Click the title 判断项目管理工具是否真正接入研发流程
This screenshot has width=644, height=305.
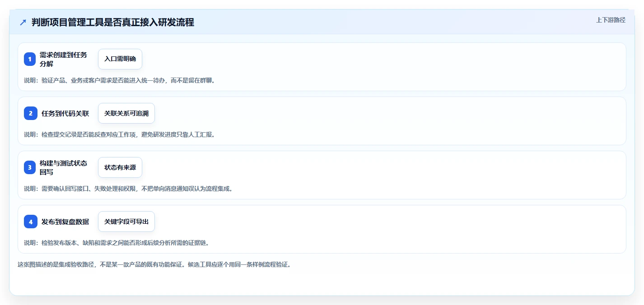coord(113,22)
